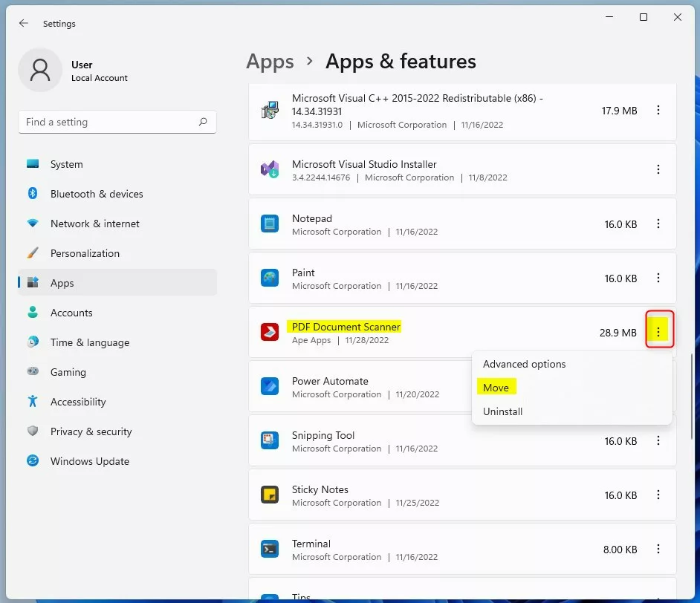Viewport: 700px width, 603px height.
Task: Click the user profile avatar
Action: pos(40,70)
